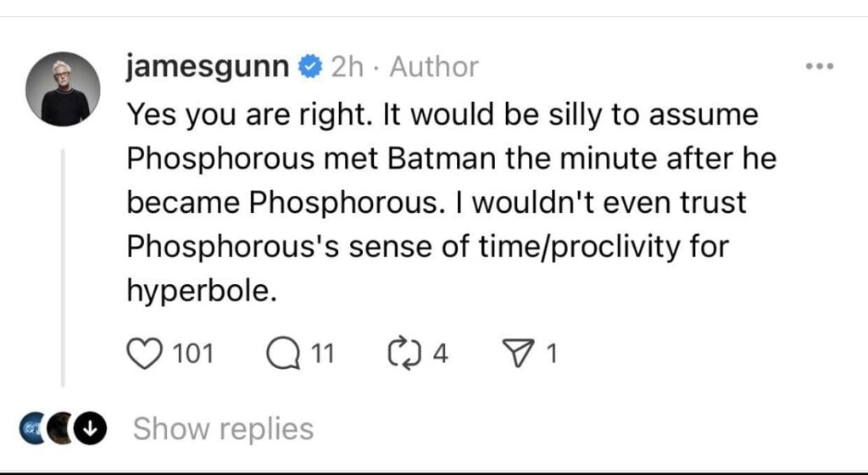Click the 11 replies count
This screenshot has width=868, height=475.
click(323, 354)
